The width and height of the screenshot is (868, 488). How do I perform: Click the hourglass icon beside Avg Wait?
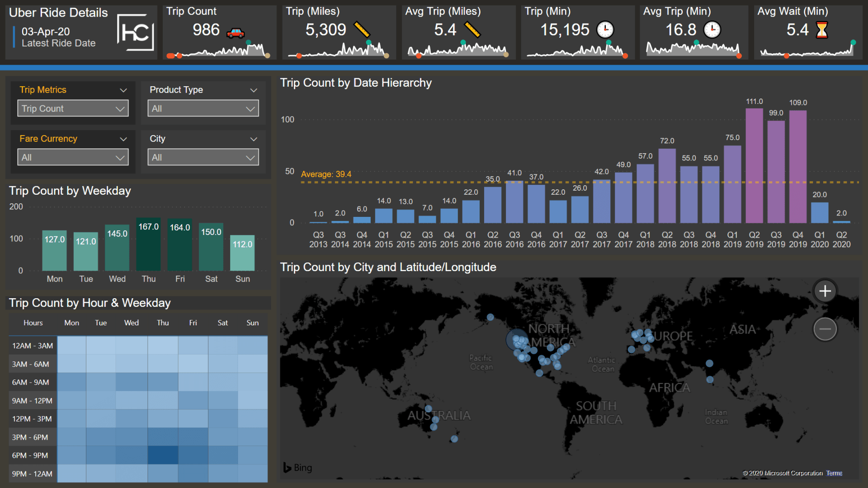(821, 30)
